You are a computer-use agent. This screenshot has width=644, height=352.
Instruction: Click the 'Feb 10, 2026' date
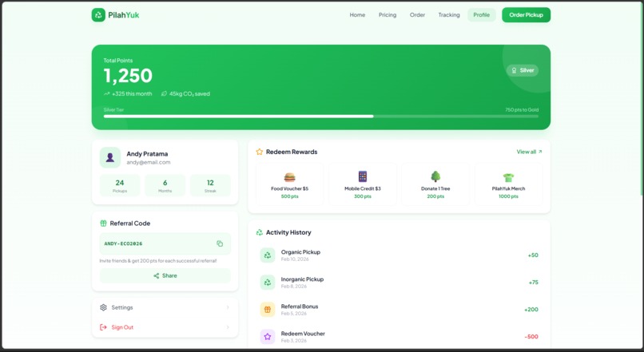pos(295,259)
